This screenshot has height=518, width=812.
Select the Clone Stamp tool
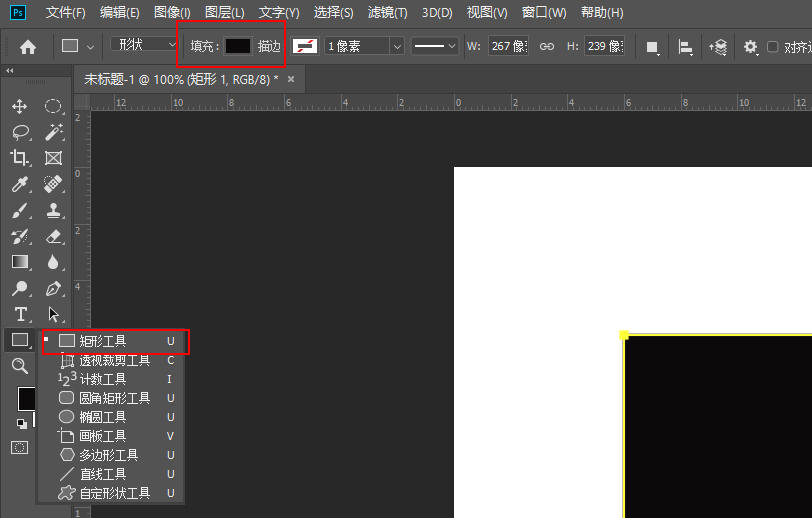point(53,210)
